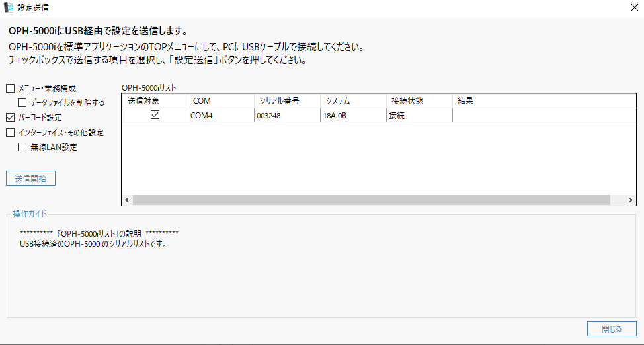Click the horizontal scrollbar thumb

tap(372, 200)
